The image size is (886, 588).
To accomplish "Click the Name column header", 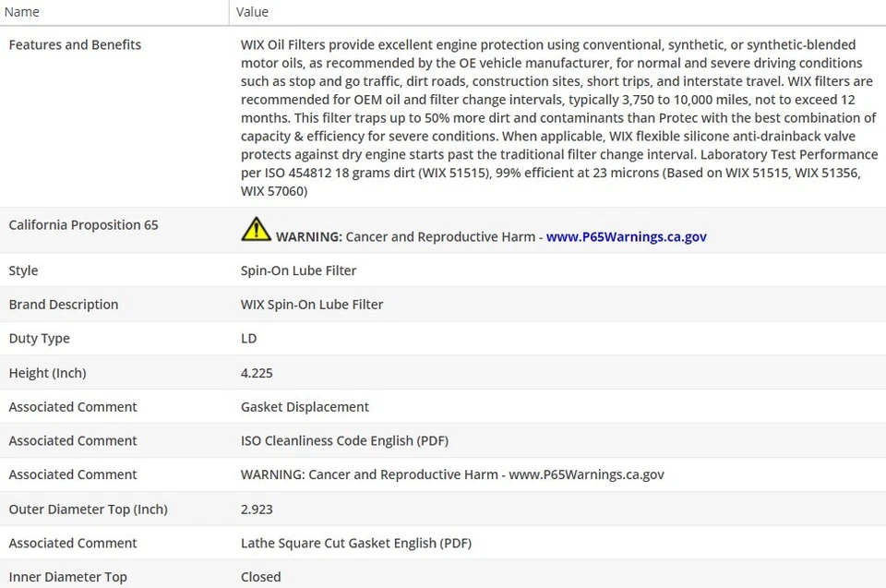I will 22,12.
